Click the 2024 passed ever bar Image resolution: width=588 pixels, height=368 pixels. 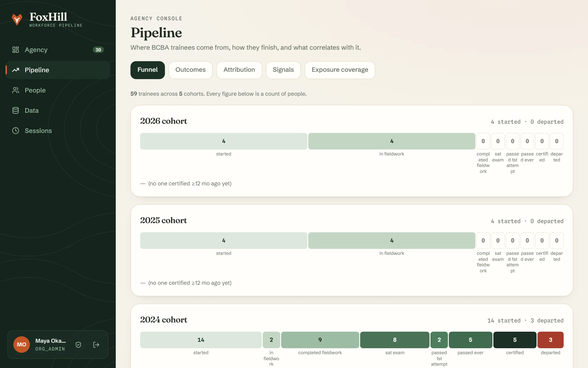pyautogui.click(x=470, y=340)
